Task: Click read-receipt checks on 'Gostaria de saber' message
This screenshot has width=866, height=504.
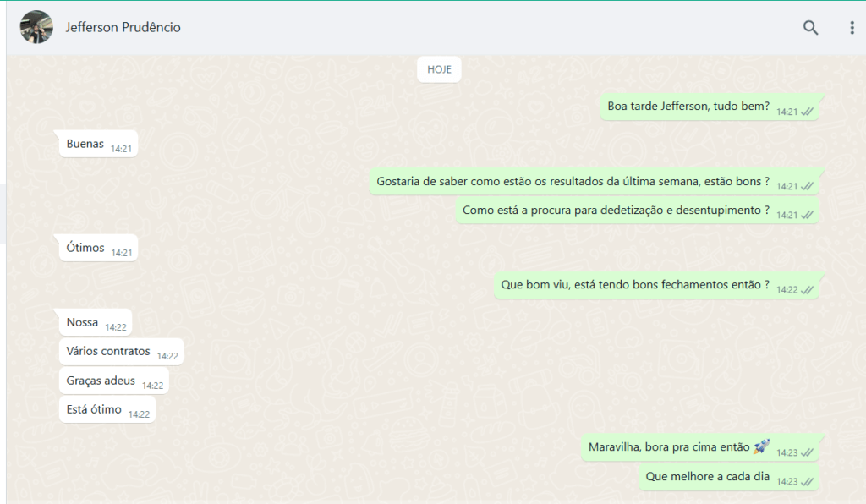Action: (807, 186)
